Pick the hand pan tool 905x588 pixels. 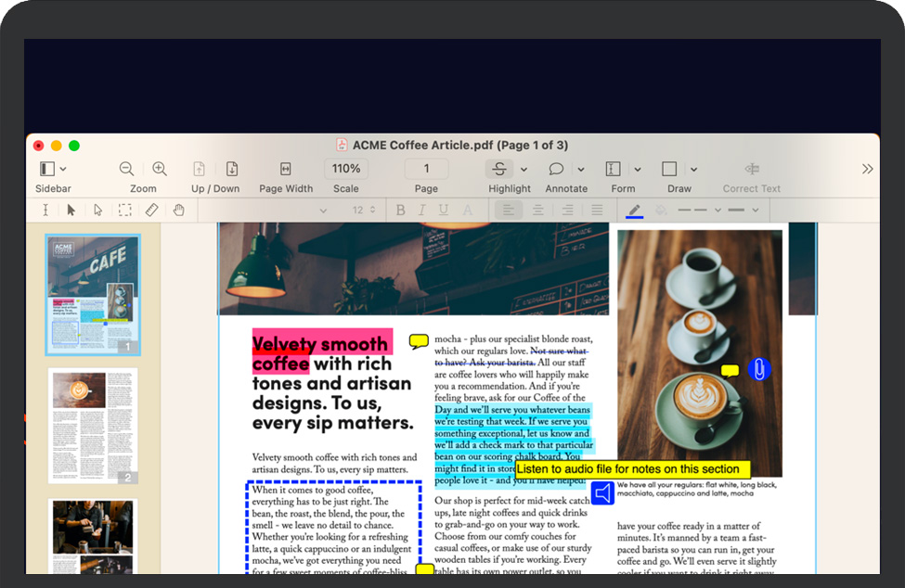(178, 211)
